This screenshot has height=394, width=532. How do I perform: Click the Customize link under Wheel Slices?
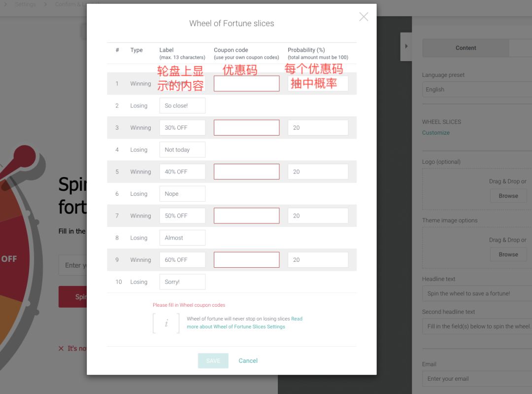[435, 133]
